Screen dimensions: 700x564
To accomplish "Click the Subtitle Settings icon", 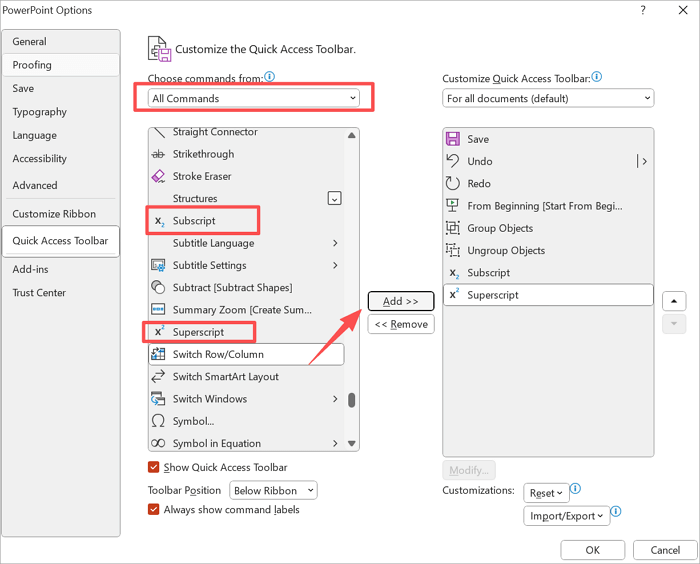I will point(158,265).
